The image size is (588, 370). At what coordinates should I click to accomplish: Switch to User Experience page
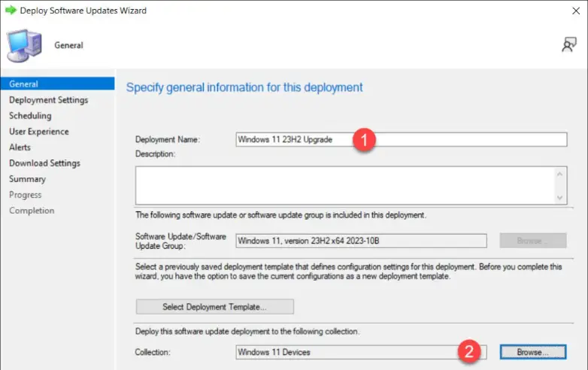click(x=38, y=132)
